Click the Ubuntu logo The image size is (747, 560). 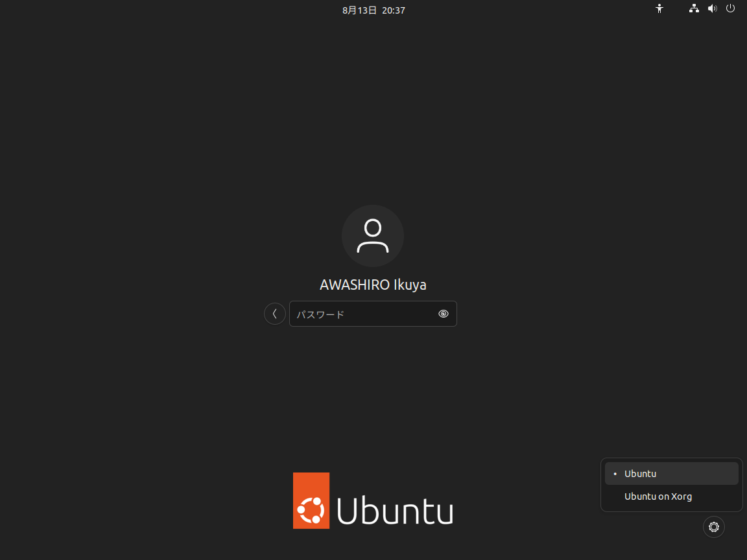(x=373, y=500)
